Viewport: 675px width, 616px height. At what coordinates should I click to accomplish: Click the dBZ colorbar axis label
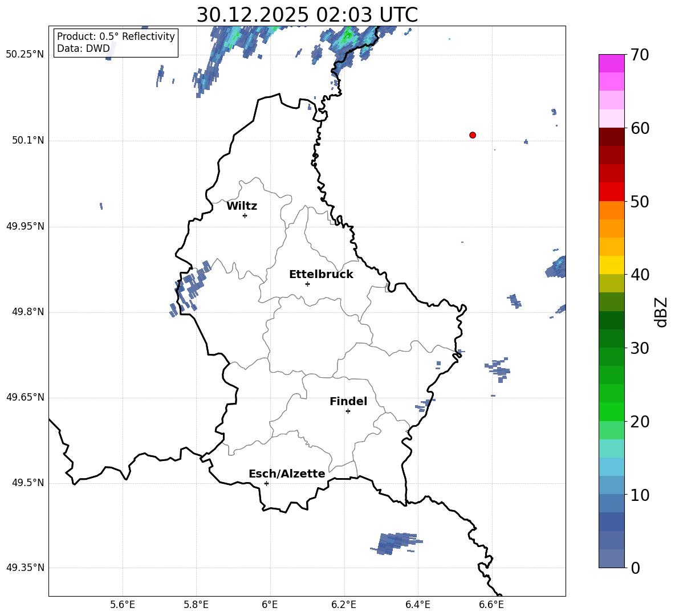[661, 312]
